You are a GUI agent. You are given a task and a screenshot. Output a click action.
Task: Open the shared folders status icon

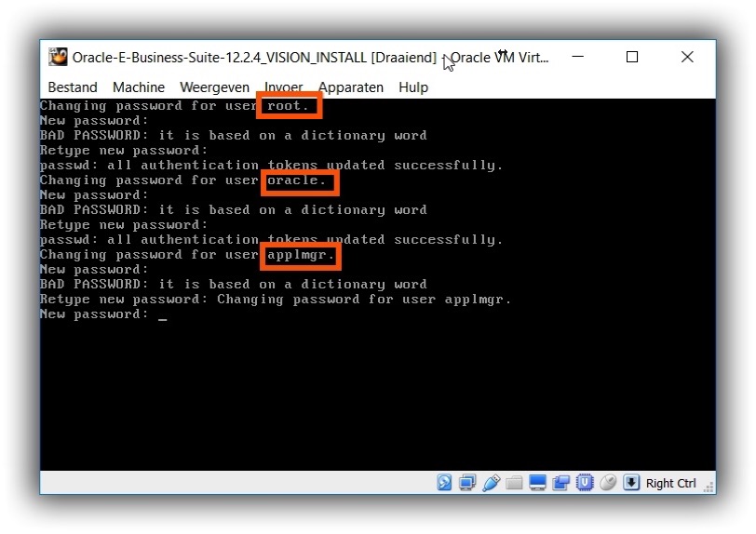pyautogui.click(x=514, y=483)
